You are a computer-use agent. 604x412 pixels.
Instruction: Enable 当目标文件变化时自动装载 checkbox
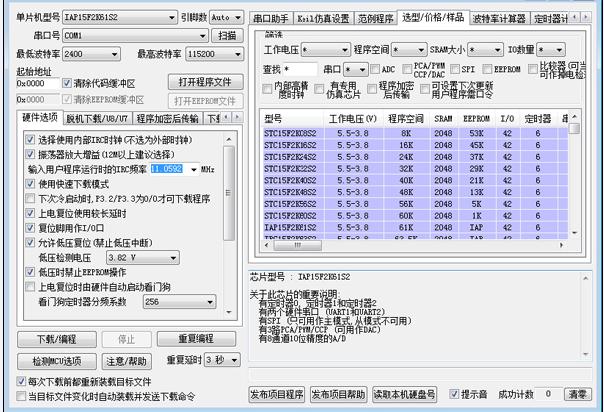[x=21, y=396]
